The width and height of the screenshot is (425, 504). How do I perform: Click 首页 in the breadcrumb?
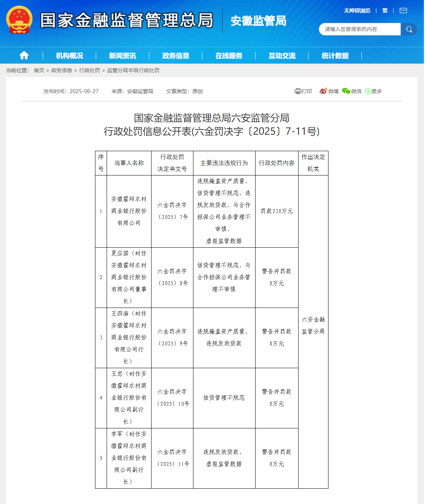point(39,70)
